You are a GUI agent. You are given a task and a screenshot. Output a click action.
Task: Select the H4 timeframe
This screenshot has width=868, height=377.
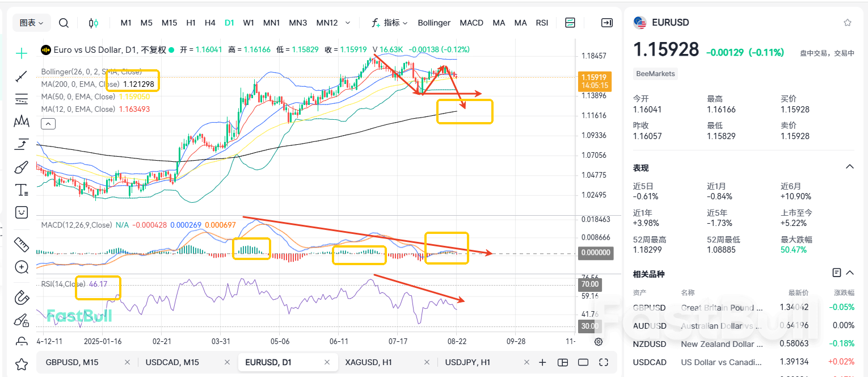click(x=210, y=23)
